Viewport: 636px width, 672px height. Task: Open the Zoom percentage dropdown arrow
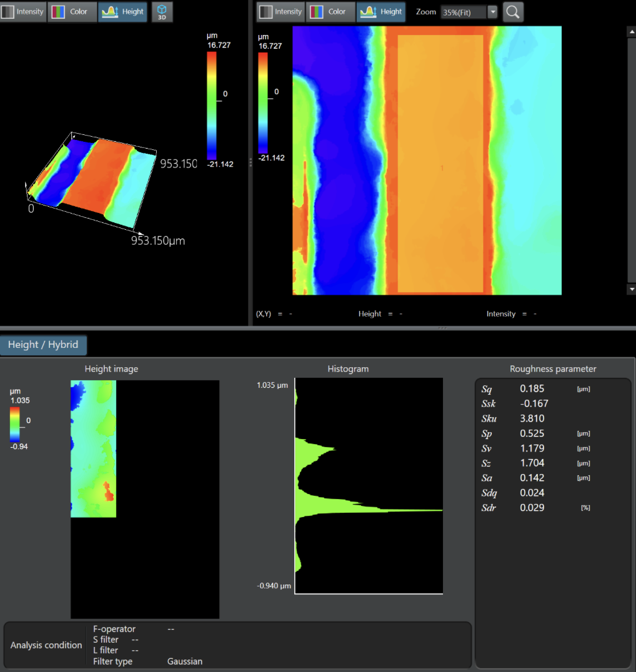pos(492,12)
